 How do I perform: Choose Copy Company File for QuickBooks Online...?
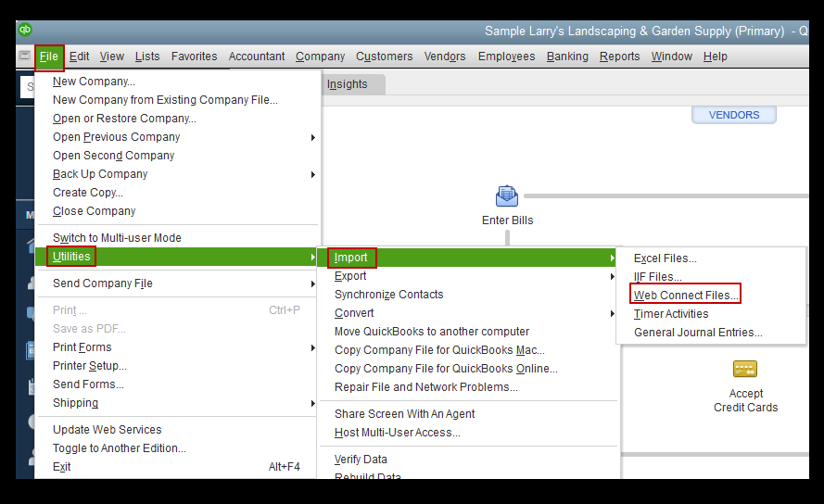click(467, 369)
